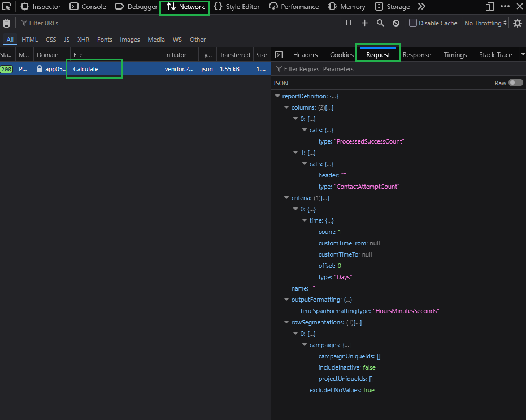Open the No Throttling dropdown
Viewport: 526px width, 420px height.
[x=484, y=23]
